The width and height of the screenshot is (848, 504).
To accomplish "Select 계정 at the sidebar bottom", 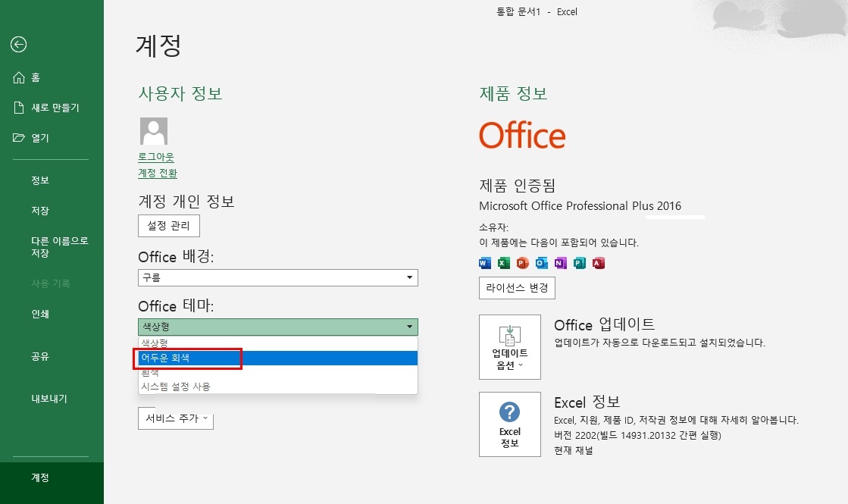I will [52, 477].
